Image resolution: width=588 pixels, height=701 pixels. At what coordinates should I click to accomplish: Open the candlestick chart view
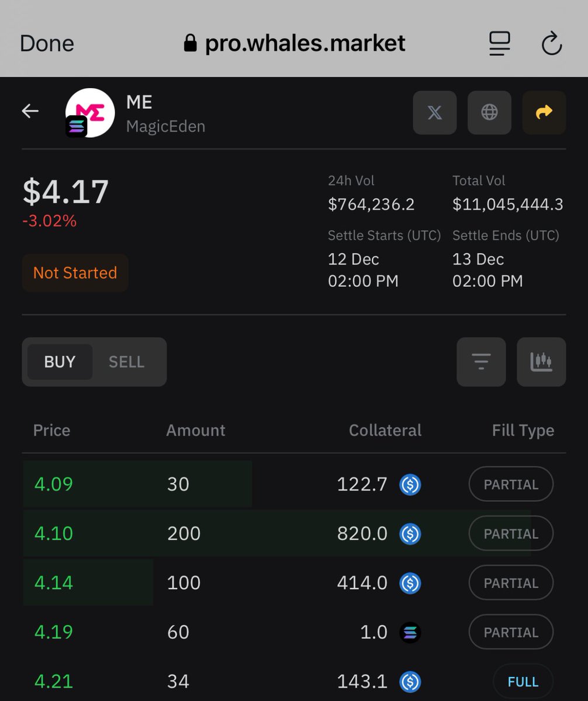541,362
